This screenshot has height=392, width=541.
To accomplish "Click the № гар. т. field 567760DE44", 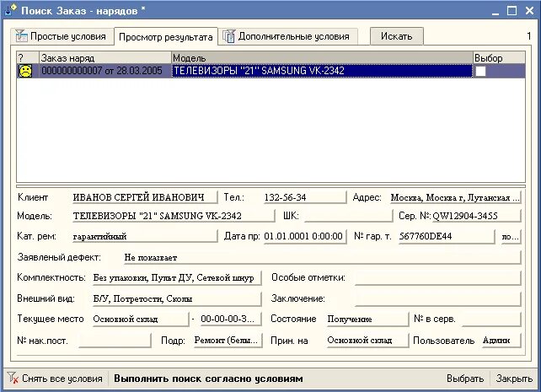I will (x=446, y=236).
